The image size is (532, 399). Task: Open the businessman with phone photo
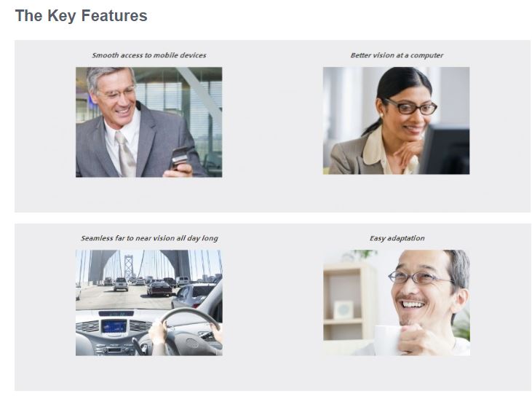149,122
